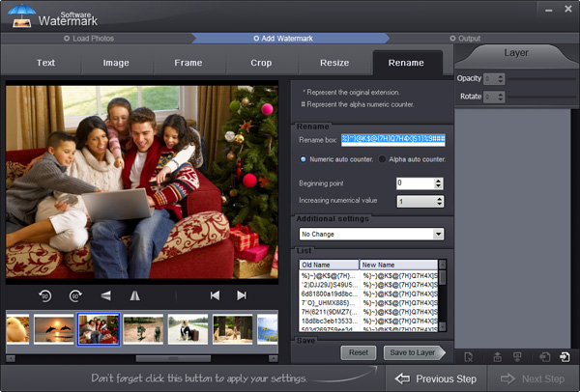Skip to the next photo

[242, 295]
